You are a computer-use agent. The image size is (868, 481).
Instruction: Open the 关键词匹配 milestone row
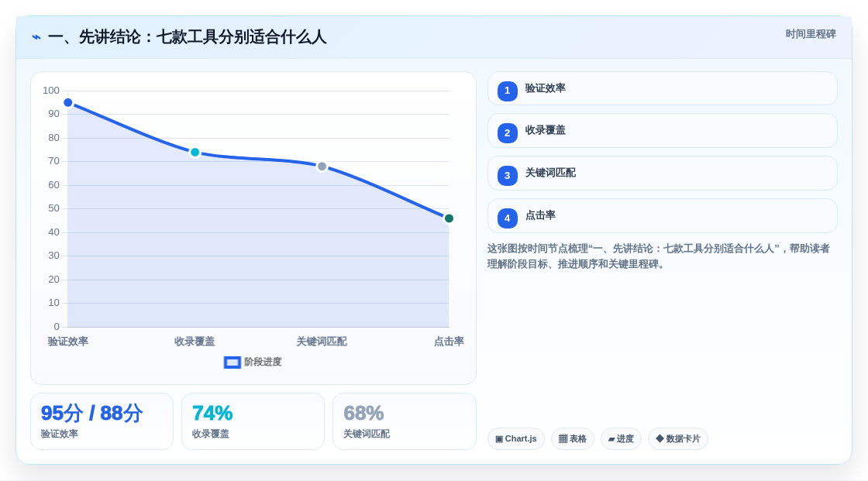point(662,174)
